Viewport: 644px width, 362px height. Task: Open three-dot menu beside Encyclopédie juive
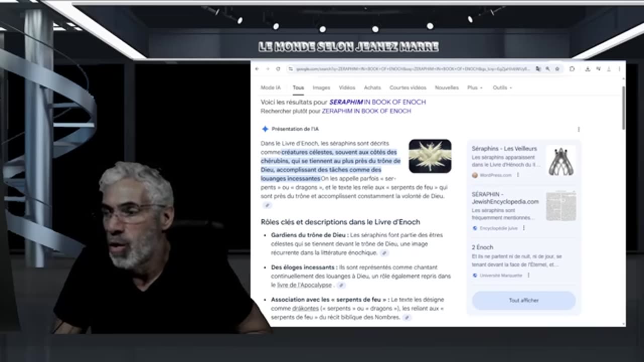pos(524,228)
